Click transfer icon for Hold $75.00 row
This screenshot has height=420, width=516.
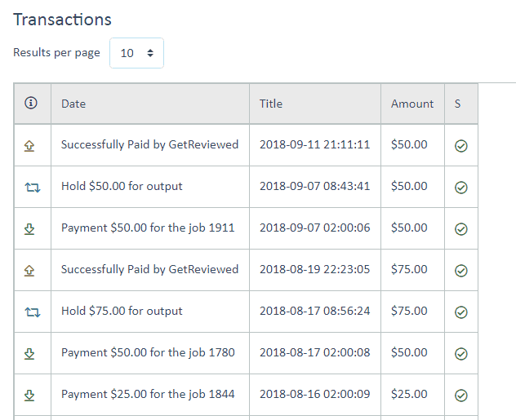click(32, 312)
